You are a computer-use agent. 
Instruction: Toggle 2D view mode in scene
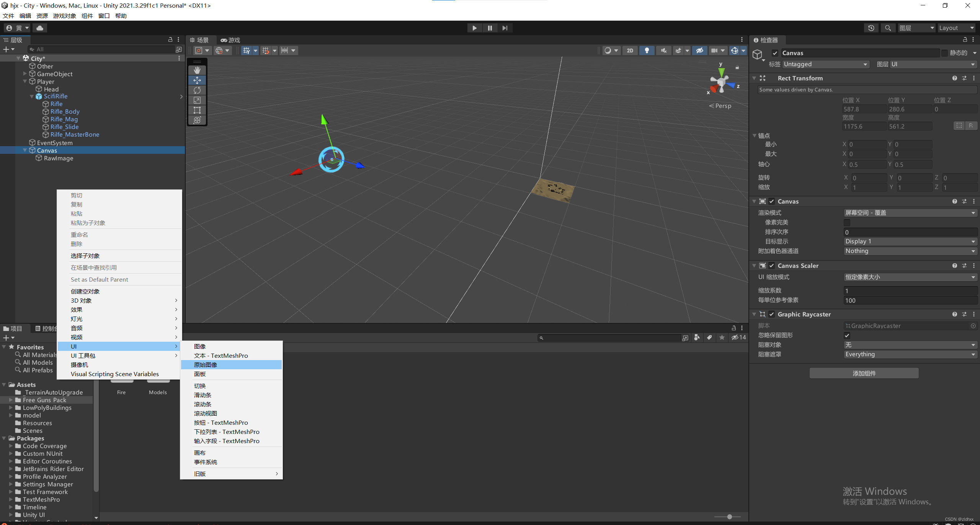click(630, 51)
